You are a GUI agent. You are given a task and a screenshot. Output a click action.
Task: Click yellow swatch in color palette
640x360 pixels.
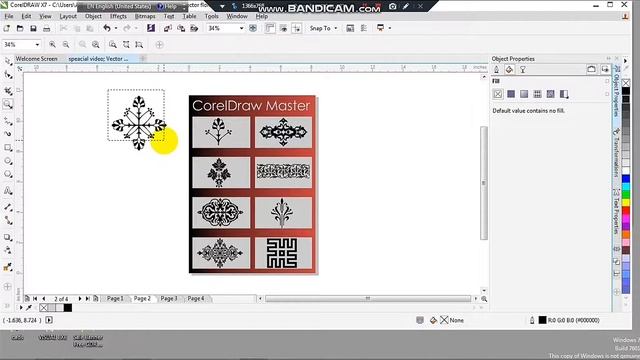pos(626,203)
